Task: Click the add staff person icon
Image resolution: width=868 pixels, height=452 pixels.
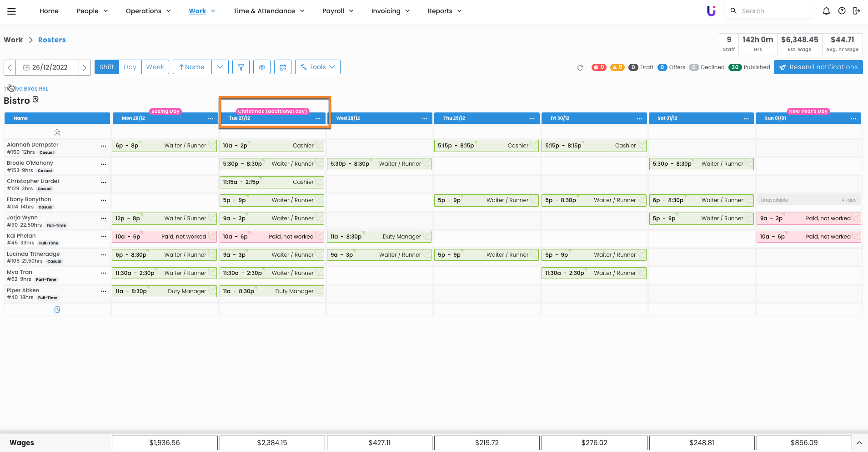Action: 57,132
